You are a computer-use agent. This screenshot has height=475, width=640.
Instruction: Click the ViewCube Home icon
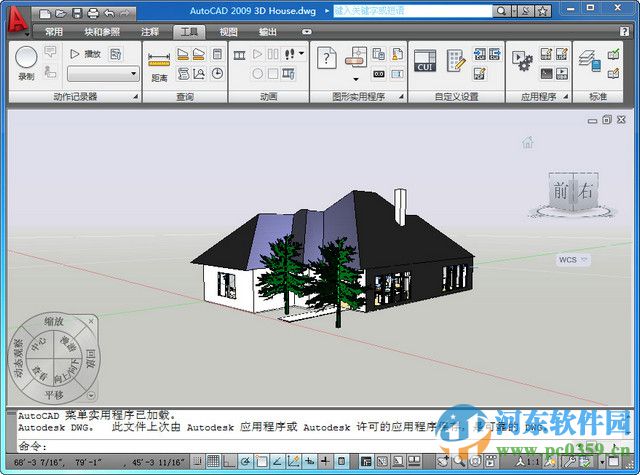pos(528,142)
